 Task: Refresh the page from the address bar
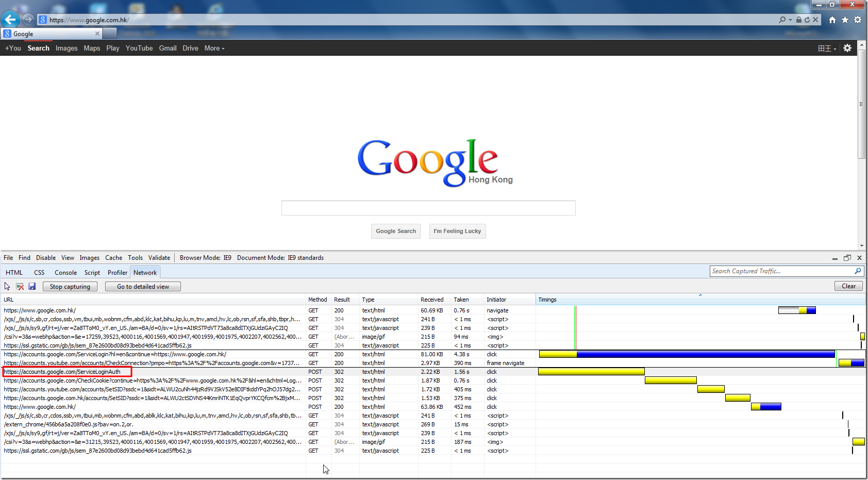(807, 20)
